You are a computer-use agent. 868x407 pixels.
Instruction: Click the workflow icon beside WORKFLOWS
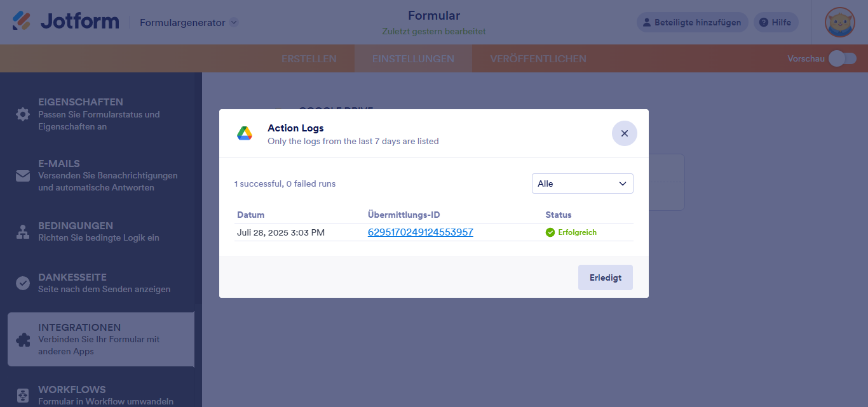23,395
